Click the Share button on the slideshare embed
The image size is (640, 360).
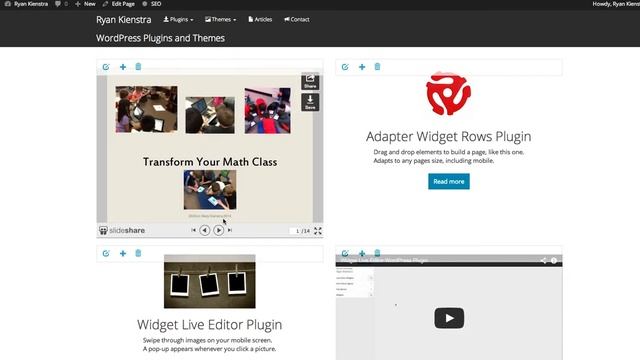click(310, 82)
